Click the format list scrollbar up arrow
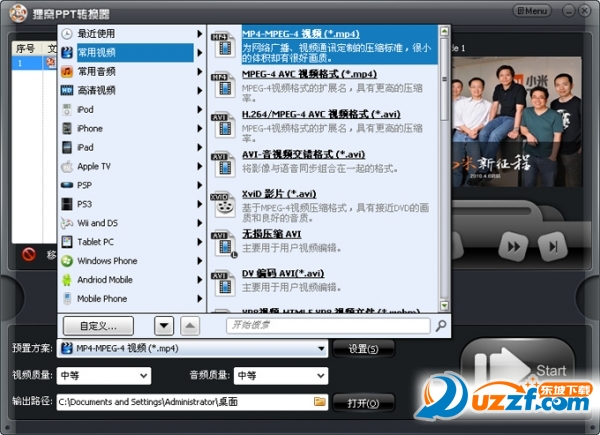Image resolution: width=600 pixels, height=435 pixels. (444, 31)
